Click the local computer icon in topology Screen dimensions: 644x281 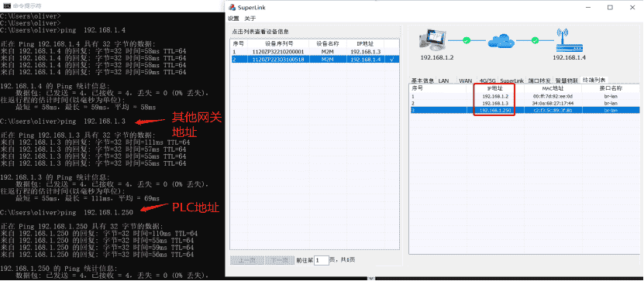coord(432,40)
